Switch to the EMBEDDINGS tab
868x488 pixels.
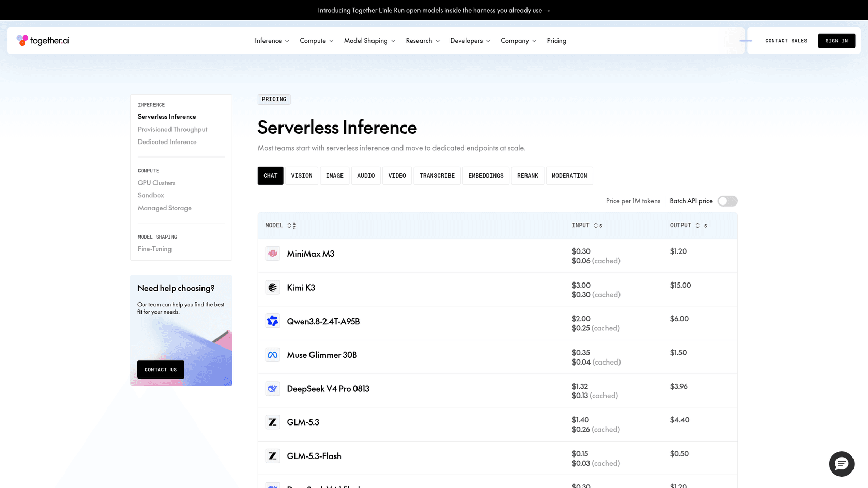[486, 176]
